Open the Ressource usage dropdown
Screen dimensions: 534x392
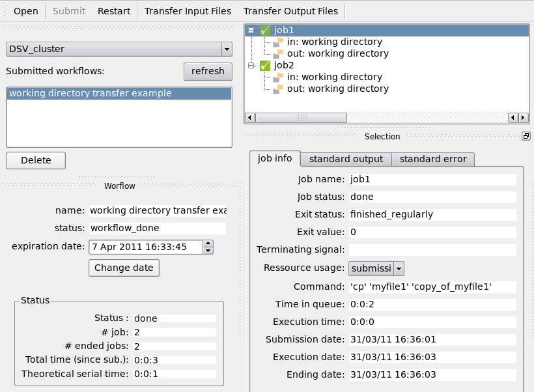(x=399, y=268)
